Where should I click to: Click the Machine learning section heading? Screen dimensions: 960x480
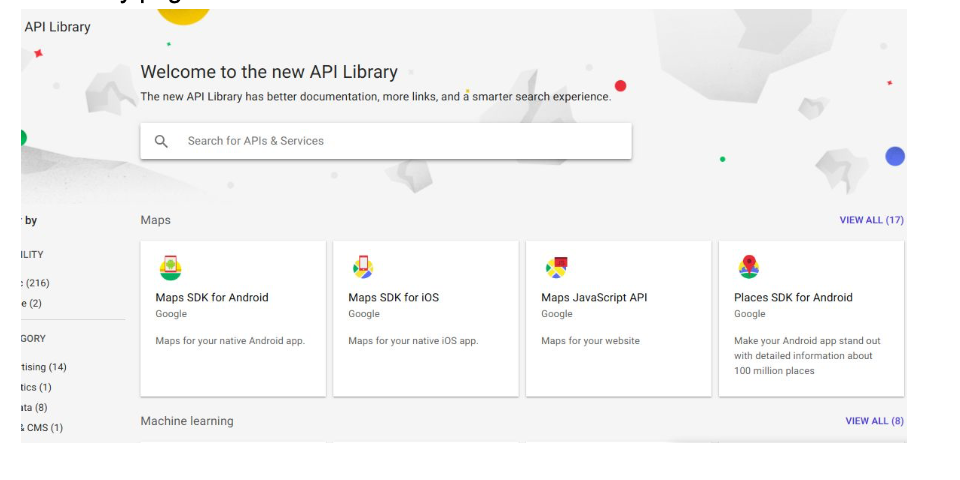[187, 421]
